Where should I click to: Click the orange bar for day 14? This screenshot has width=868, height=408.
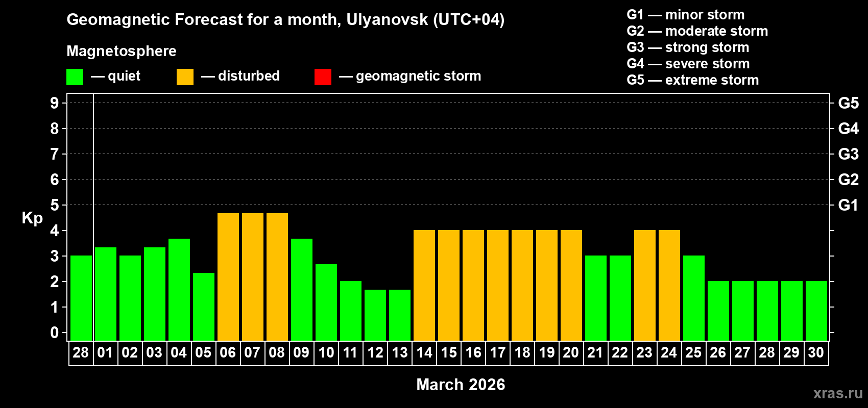click(x=424, y=285)
